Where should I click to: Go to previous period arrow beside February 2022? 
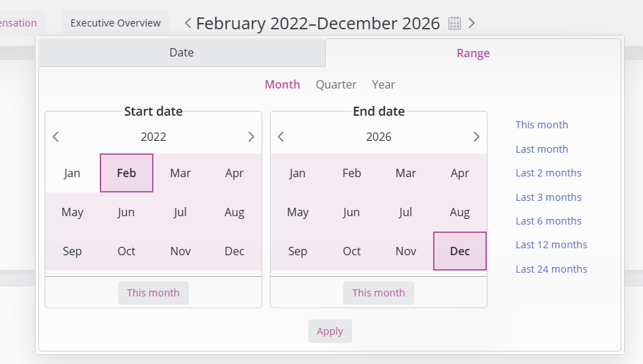click(188, 23)
